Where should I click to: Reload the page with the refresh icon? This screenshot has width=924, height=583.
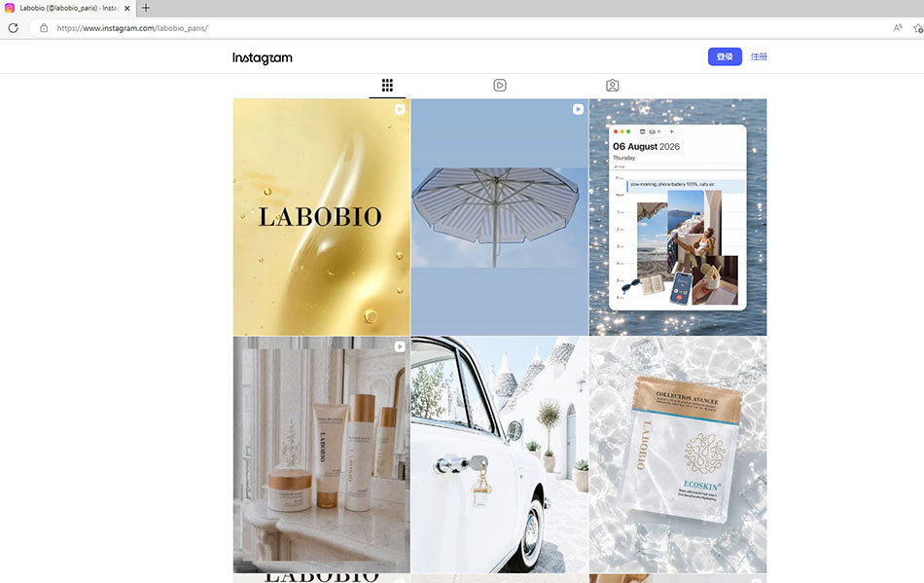13,27
